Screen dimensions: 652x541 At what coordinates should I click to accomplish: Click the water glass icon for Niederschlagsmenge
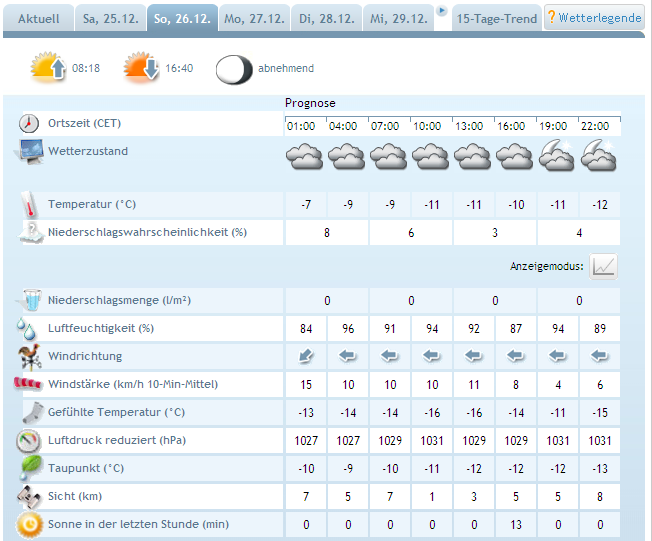tap(31, 300)
